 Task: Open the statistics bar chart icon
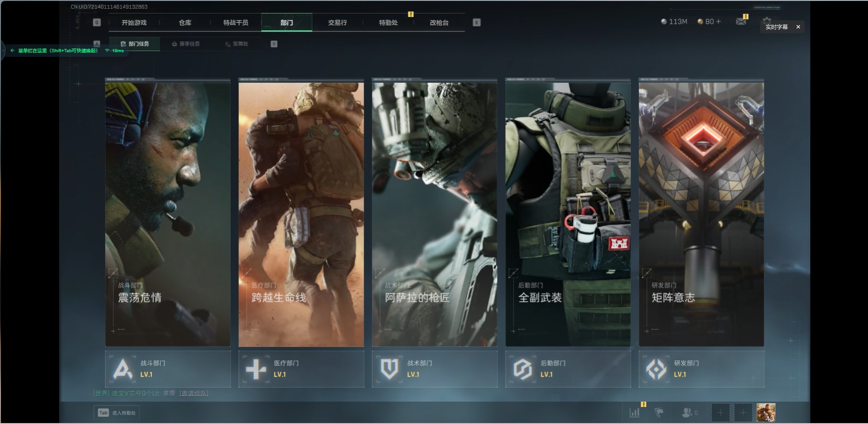(635, 412)
